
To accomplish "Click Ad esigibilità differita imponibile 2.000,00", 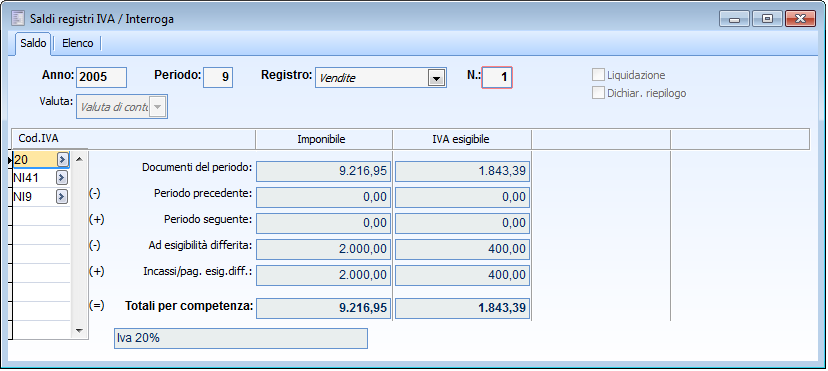I will [323, 249].
